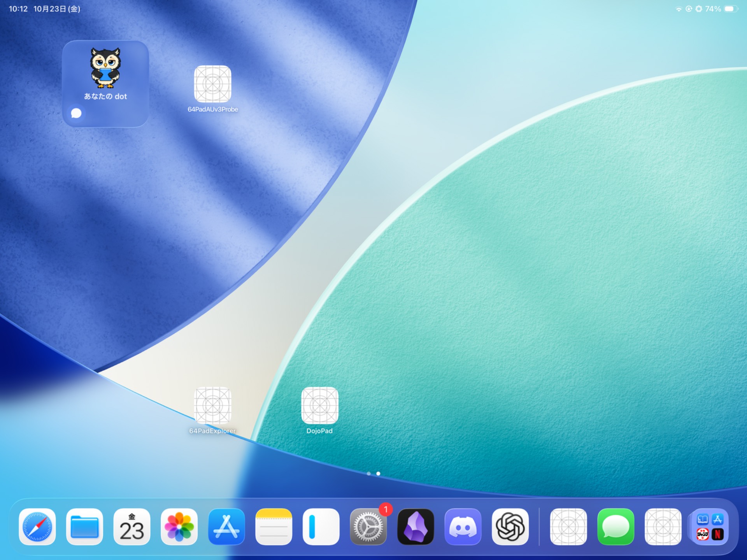This screenshot has height=560, width=747.
Task: Open the white app with blue bar
Action: point(321,527)
